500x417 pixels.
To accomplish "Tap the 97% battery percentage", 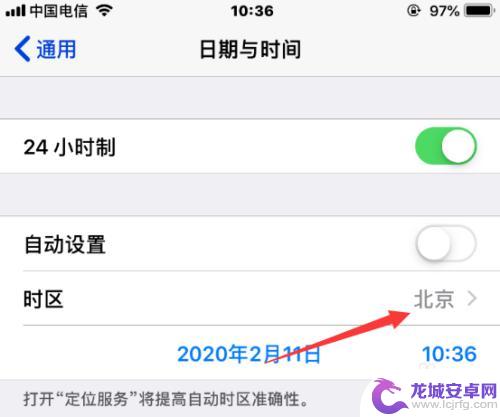I will pyautogui.click(x=444, y=11).
